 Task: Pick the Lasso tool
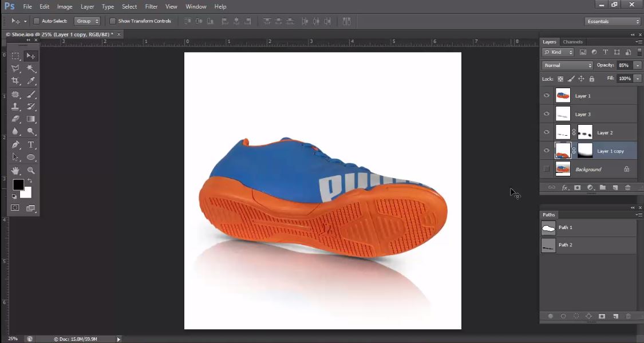pos(15,69)
